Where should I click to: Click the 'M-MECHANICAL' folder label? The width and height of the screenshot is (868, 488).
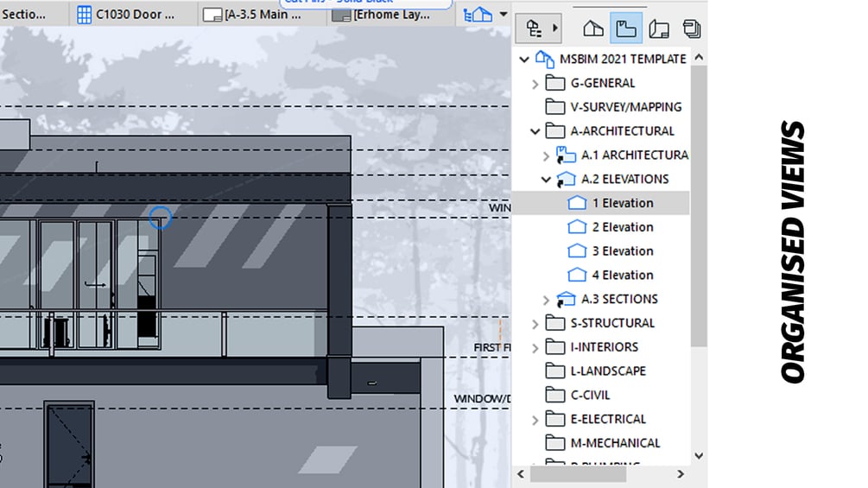[x=616, y=443]
